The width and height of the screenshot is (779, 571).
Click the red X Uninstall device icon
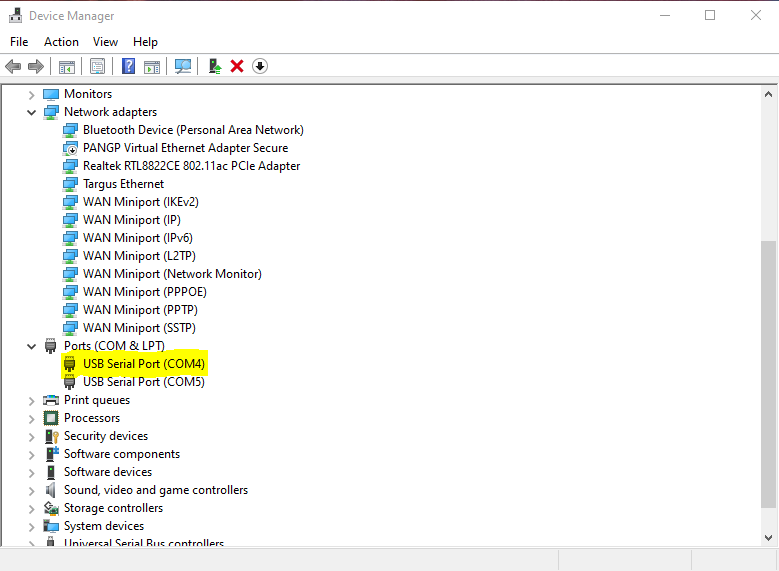[x=237, y=66]
